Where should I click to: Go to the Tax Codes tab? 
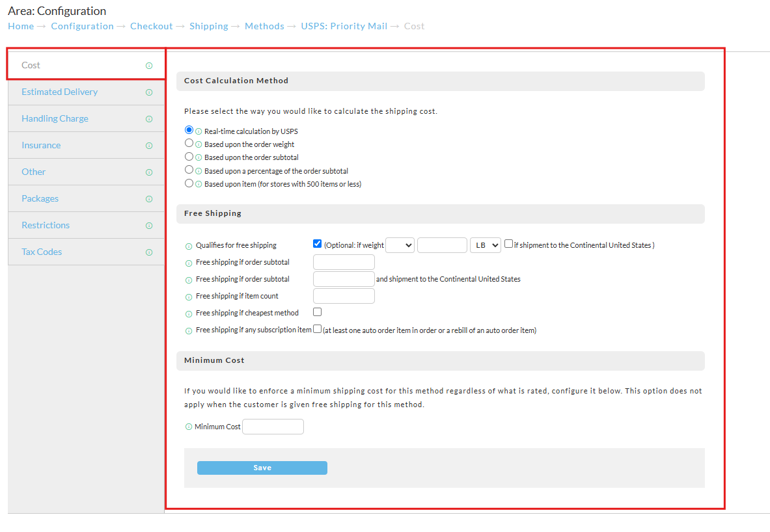(x=87, y=252)
